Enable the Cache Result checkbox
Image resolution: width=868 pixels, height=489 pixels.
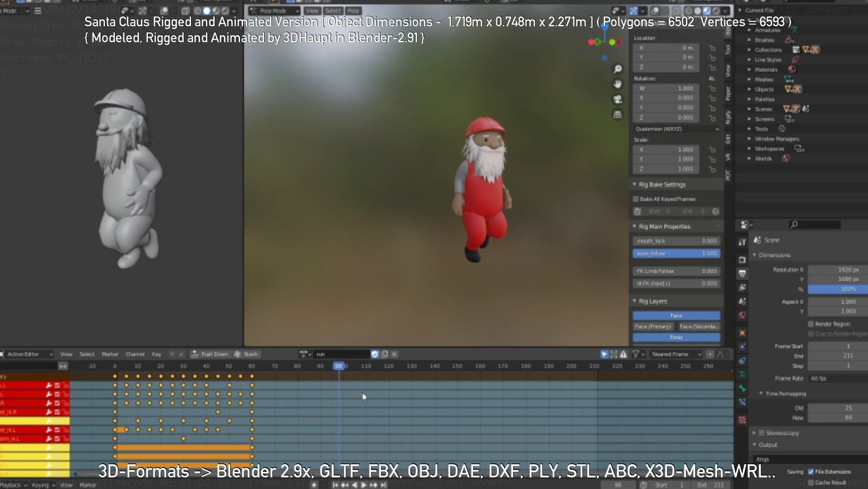coord(811,482)
